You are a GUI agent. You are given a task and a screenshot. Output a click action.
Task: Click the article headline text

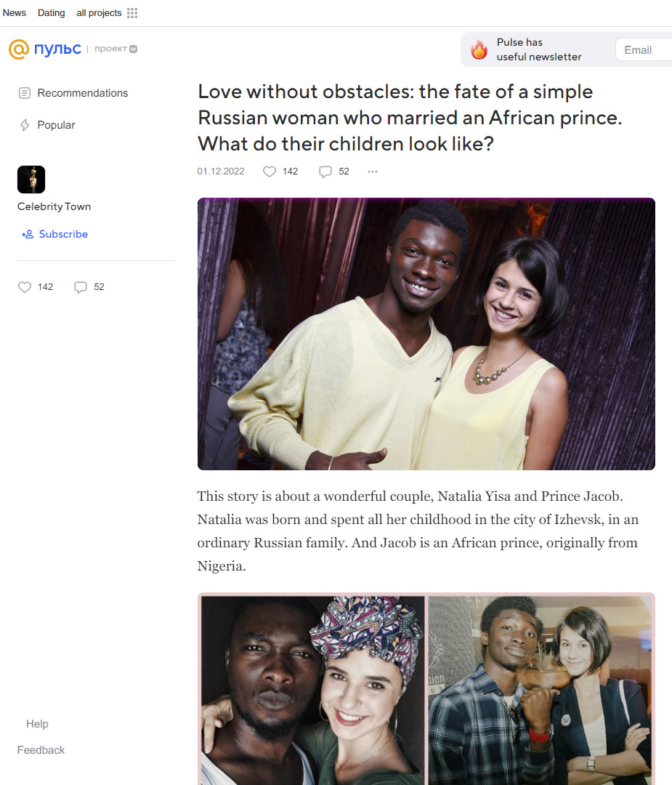pyautogui.click(x=410, y=118)
